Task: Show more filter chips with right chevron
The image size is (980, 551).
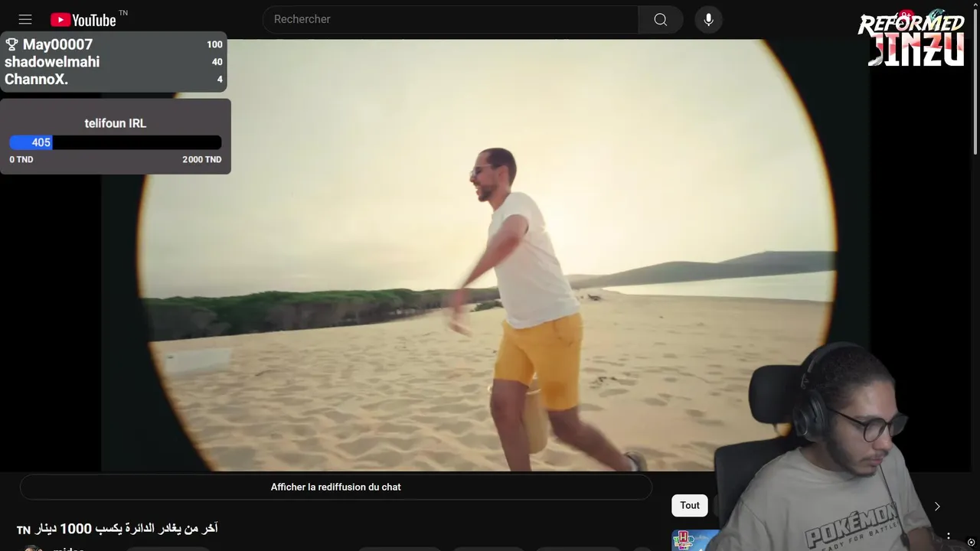Action: click(x=937, y=506)
